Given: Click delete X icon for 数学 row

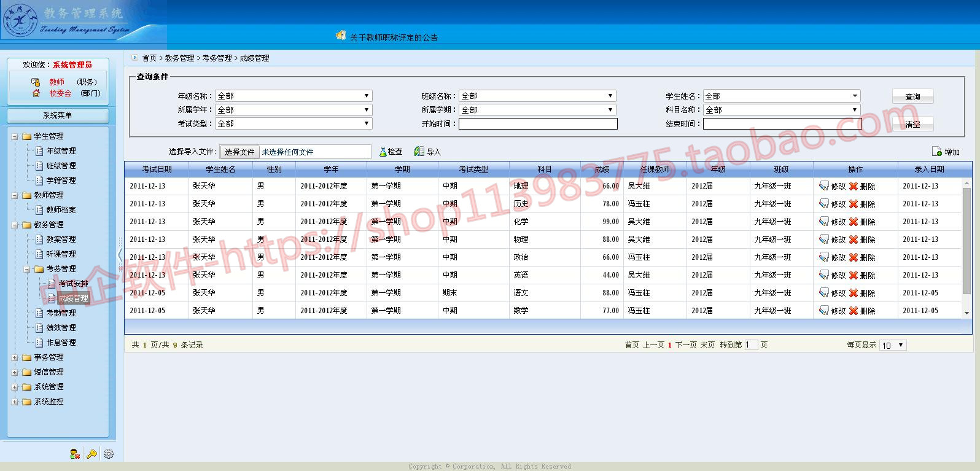Looking at the screenshot, I should tap(853, 311).
